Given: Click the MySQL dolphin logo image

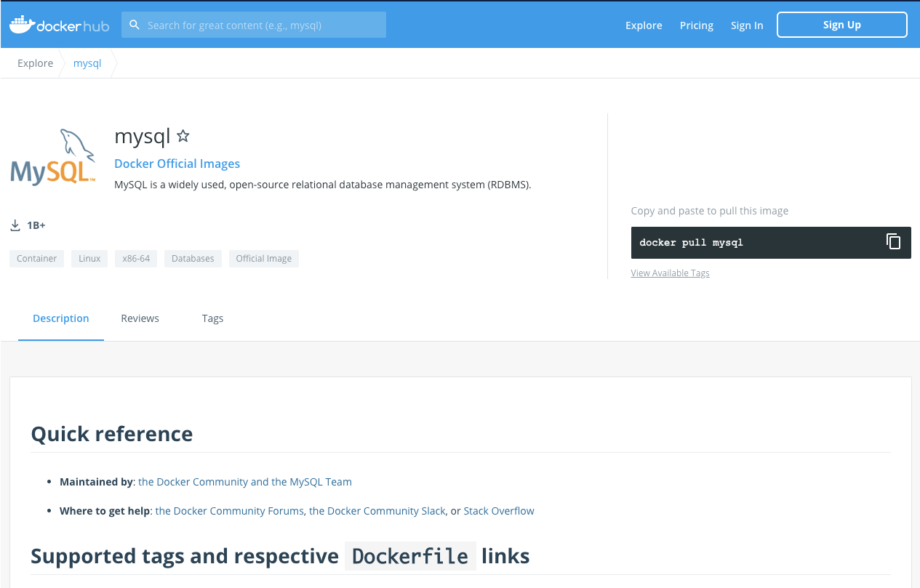Looking at the screenshot, I should (53, 156).
